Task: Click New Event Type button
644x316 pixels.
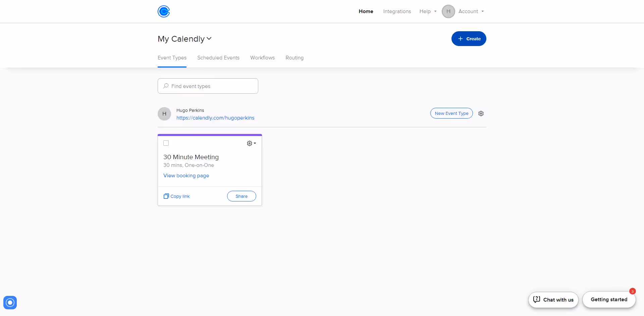Action: [x=451, y=114]
